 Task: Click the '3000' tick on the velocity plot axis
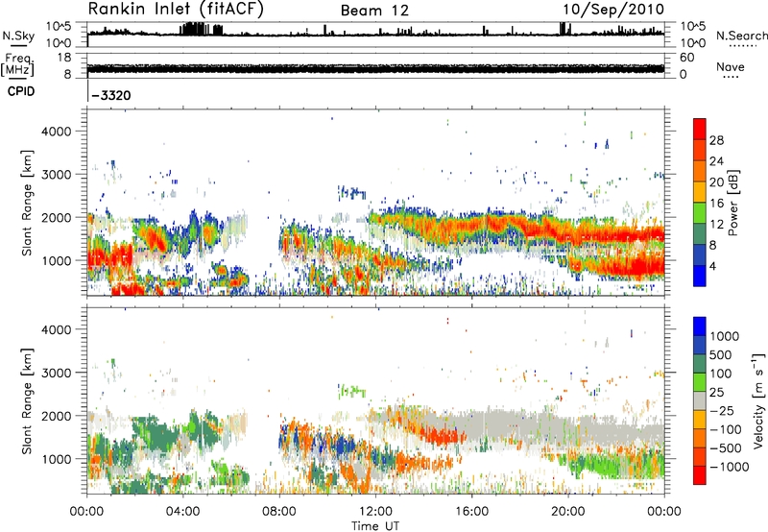click(x=57, y=373)
